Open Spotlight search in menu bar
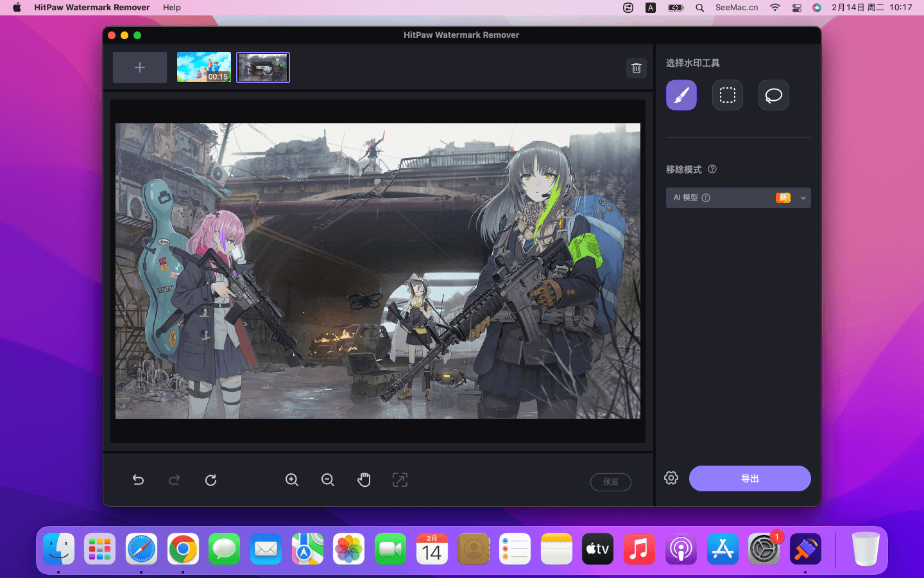Image resolution: width=924 pixels, height=578 pixels. tap(700, 8)
